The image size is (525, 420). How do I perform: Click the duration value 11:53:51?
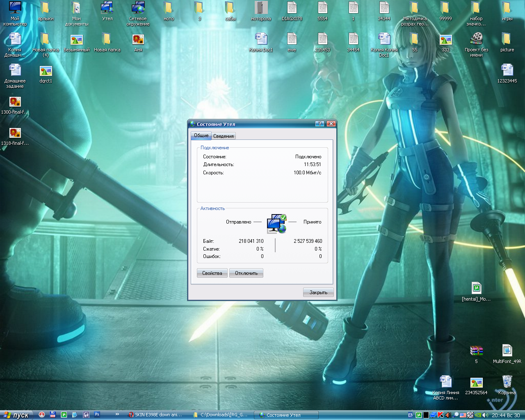313,164
